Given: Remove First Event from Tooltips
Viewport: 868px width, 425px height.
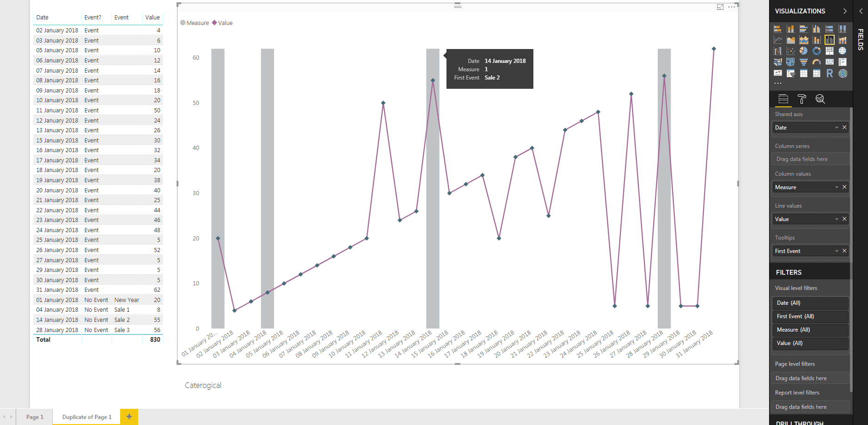Looking at the screenshot, I should tap(844, 251).
